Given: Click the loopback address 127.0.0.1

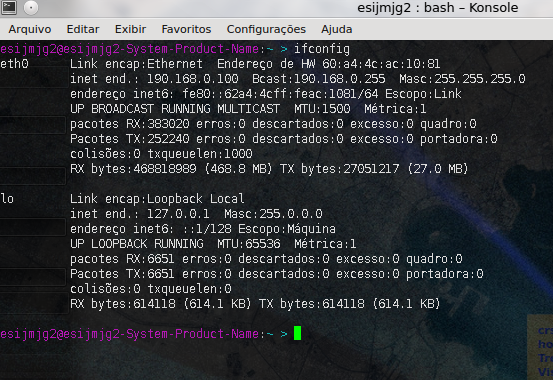Looking at the screenshot, I should point(178,214).
